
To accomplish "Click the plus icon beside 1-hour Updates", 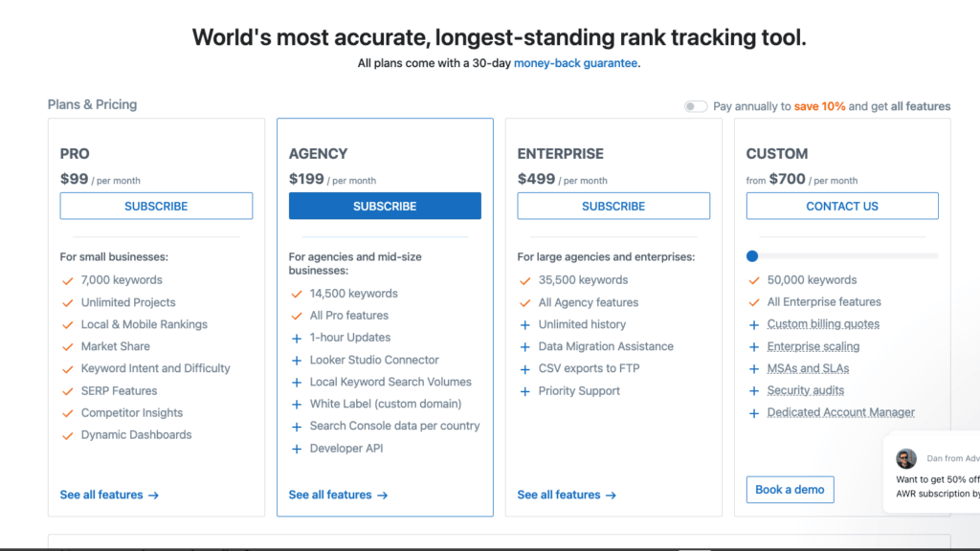I will (x=297, y=338).
